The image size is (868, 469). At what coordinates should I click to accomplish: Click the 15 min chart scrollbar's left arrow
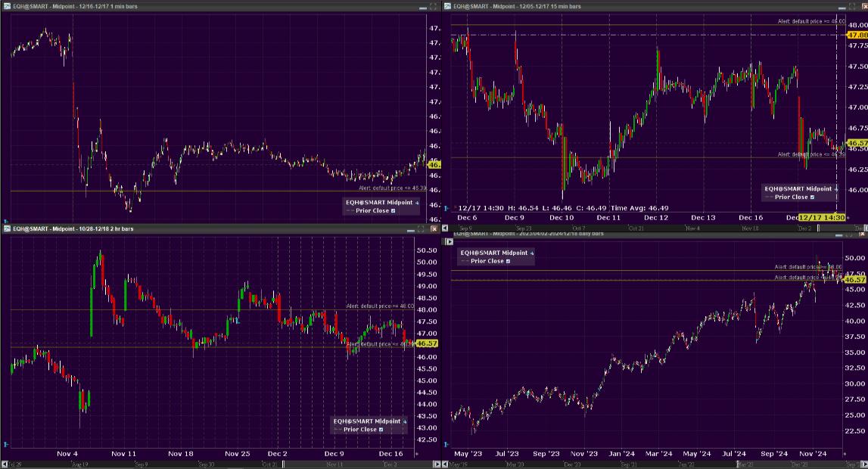click(445, 228)
